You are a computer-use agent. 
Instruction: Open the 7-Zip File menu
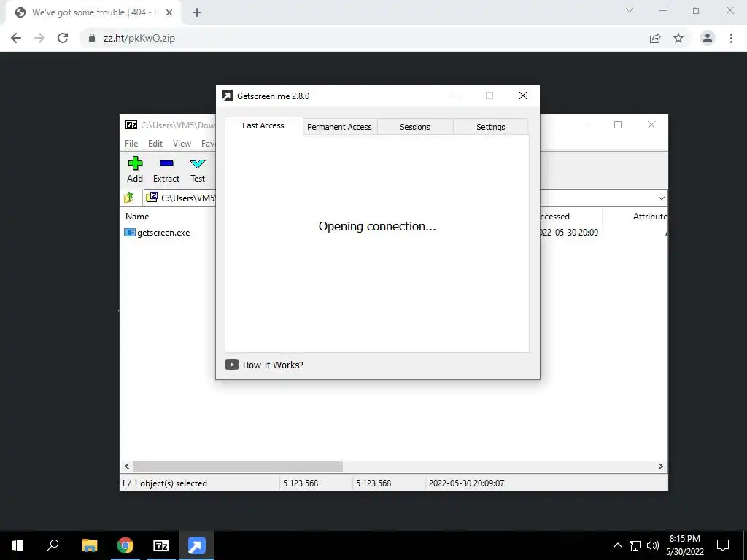[x=131, y=144]
